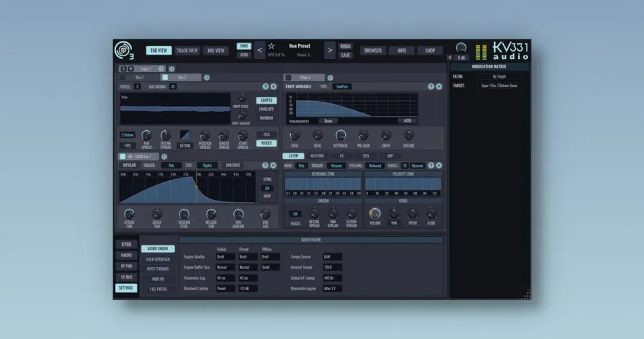The image size is (644, 339).
Task: Open gear icon beside ADSR Env 1 tab
Action: [x=164, y=157]
